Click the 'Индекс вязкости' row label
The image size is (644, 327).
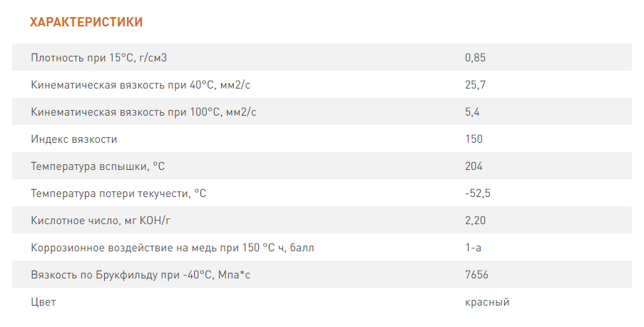click(74, 139)
